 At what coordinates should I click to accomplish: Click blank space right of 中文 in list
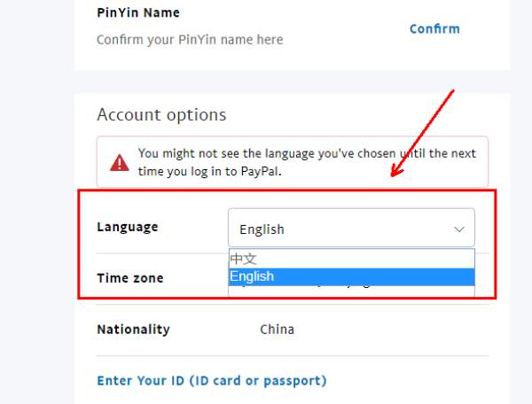[365, 259]
